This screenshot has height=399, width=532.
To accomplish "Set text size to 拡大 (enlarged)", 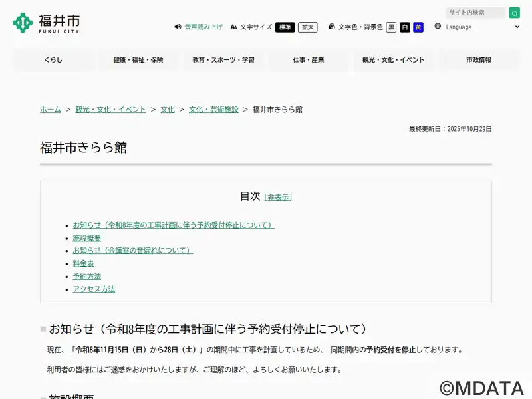I will pos(307,27).
